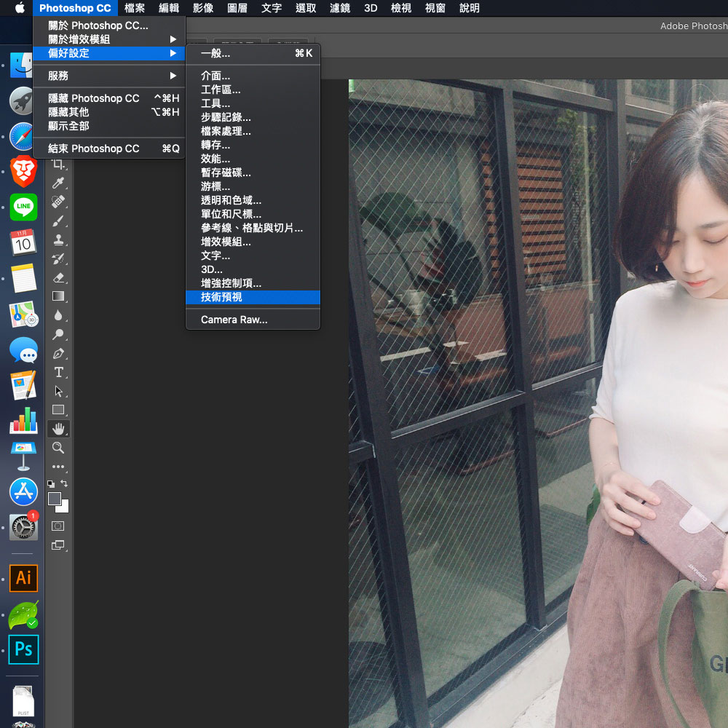Viewport: 728px width, 728px height.
Task: Select the Horizontal Type tool
Action: coord(58,372)
